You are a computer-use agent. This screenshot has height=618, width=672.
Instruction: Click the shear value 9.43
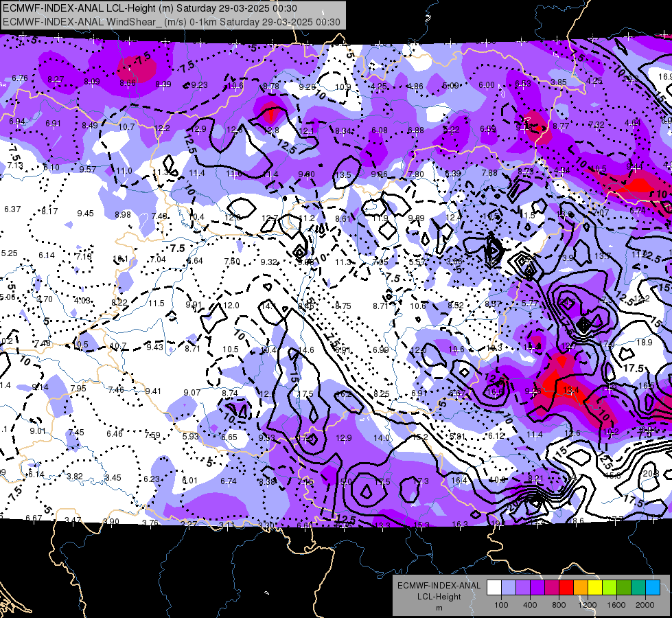point(154,347)
